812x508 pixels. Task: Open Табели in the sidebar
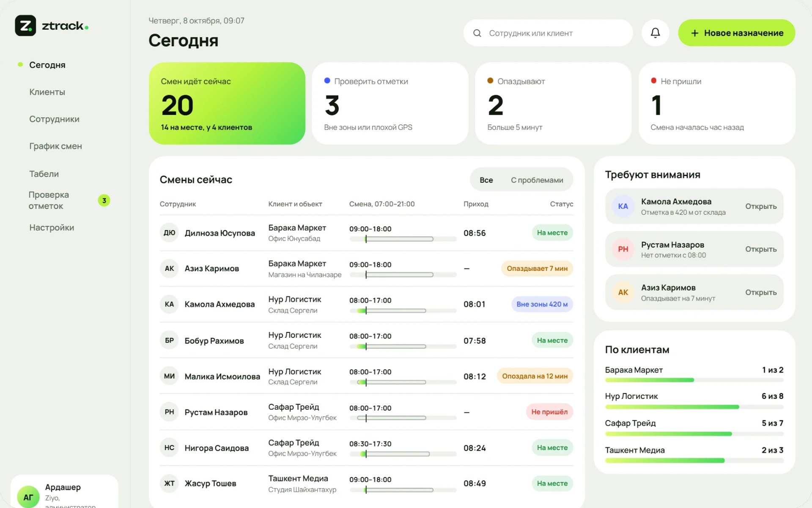coord(44,174)
